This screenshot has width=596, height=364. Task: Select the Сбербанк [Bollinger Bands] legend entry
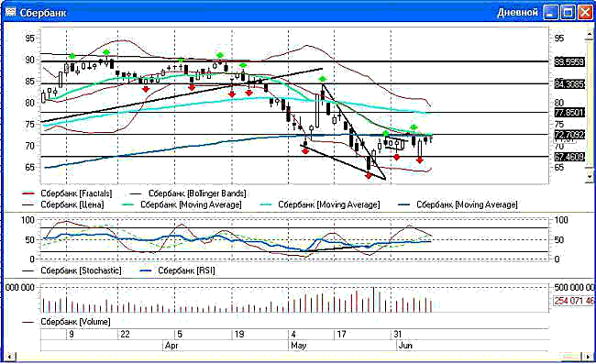197,193
